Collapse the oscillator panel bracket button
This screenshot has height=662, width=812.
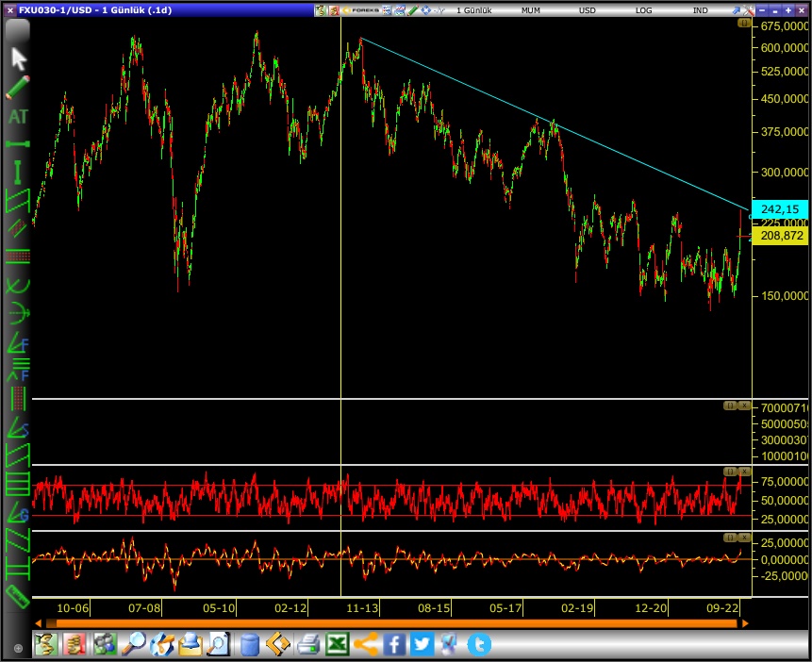730,538
